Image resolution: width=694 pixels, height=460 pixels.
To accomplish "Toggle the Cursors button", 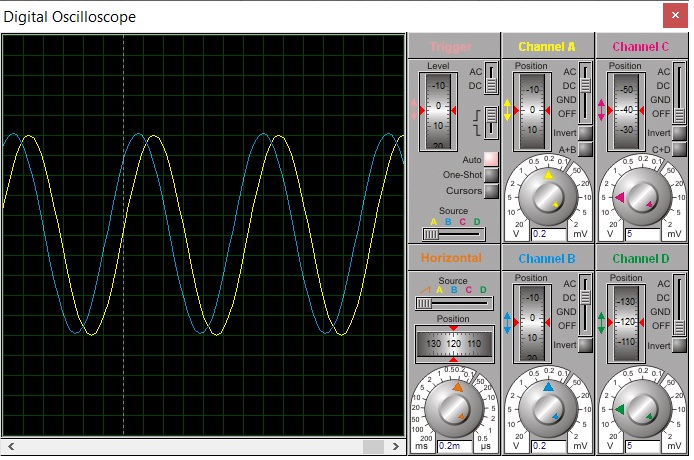I will 491,191.
